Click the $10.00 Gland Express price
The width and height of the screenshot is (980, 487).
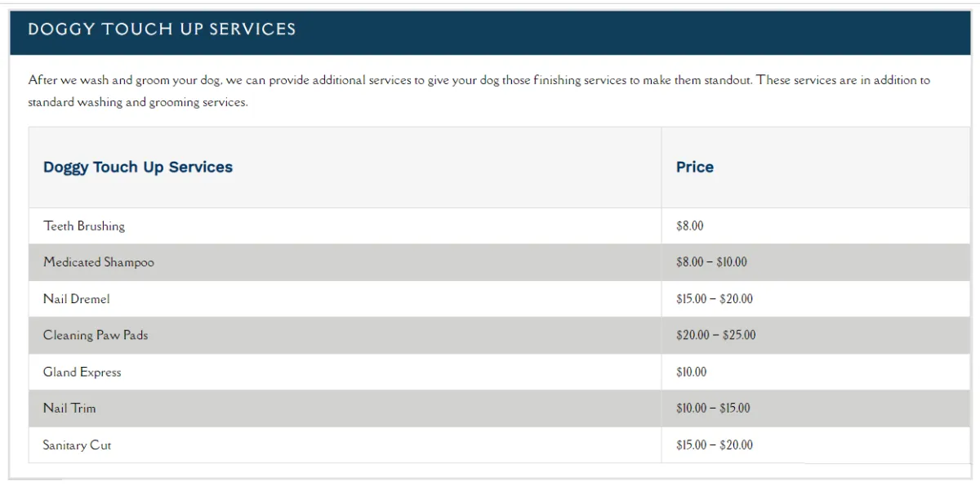pos(692,372)
